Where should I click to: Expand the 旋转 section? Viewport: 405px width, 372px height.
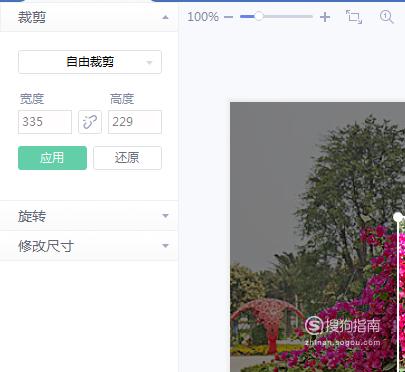click(165, 216)
